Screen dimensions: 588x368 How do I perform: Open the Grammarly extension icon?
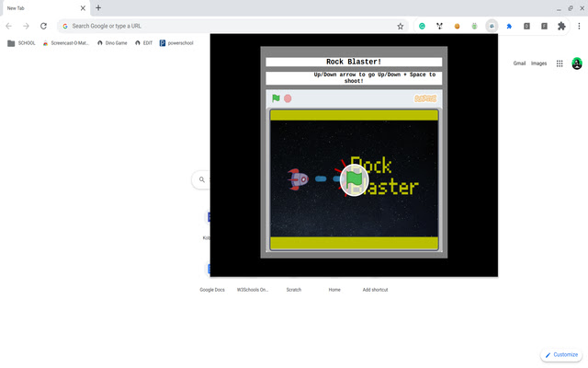(422, 26)
